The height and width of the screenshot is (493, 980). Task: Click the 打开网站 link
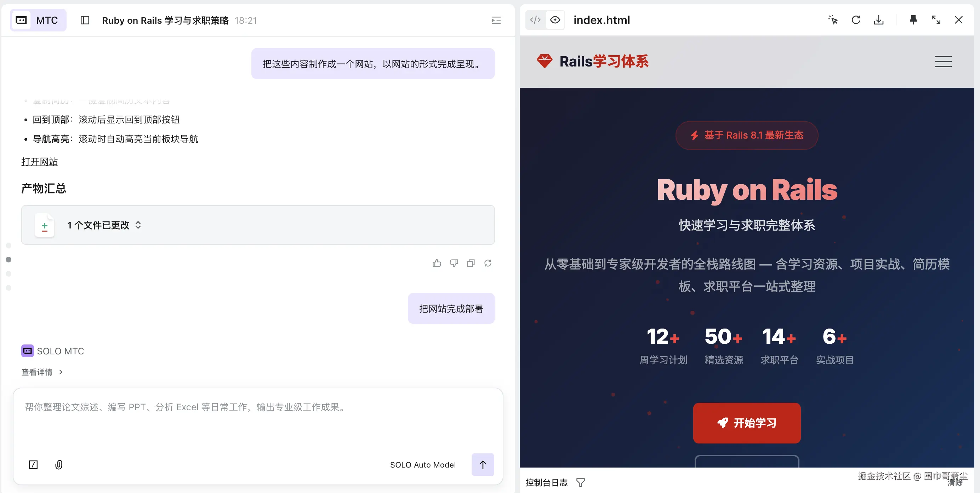(x=40, y=162)
